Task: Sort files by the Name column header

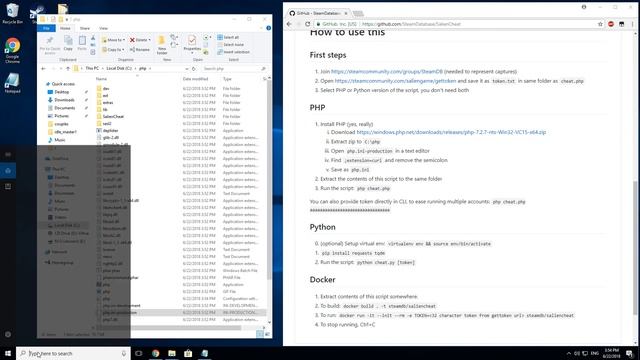Action: coord(101,79)
